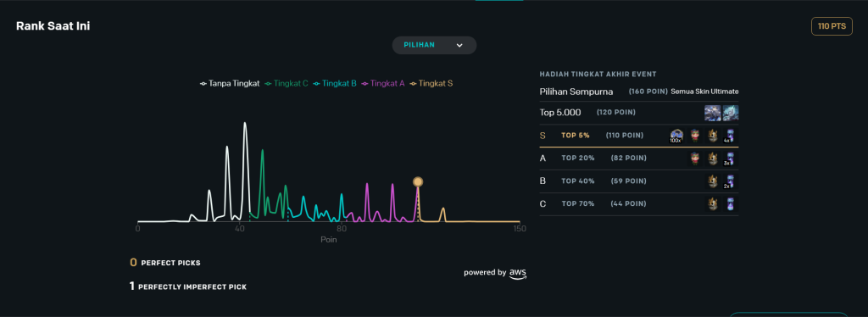Image resolution: width=868 pixels, height=317 pixels.
Task: Toggle the Tanpa Tingkat legend series
Action: 230,84
